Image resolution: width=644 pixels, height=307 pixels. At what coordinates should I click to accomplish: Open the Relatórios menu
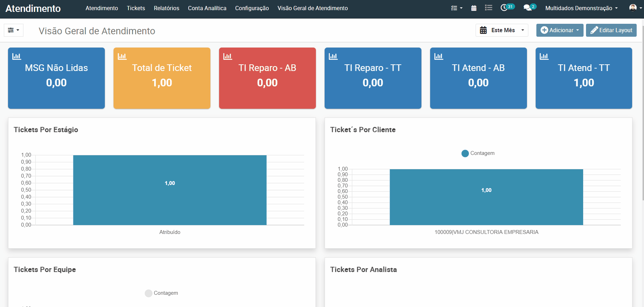click(166, 8)
